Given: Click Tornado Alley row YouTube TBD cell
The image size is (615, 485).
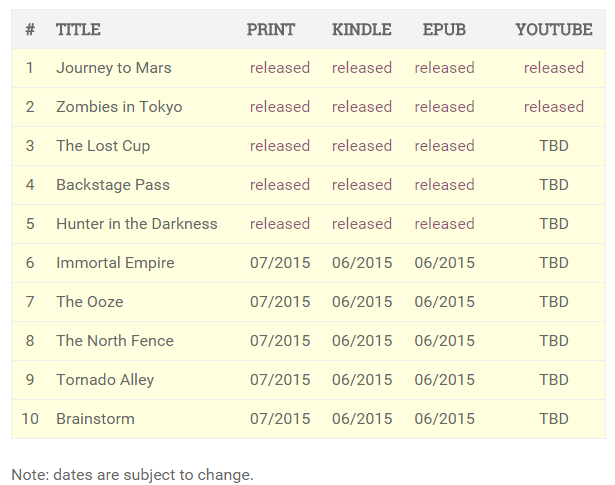Looking at the screenshot, I should tap(553, 380).
